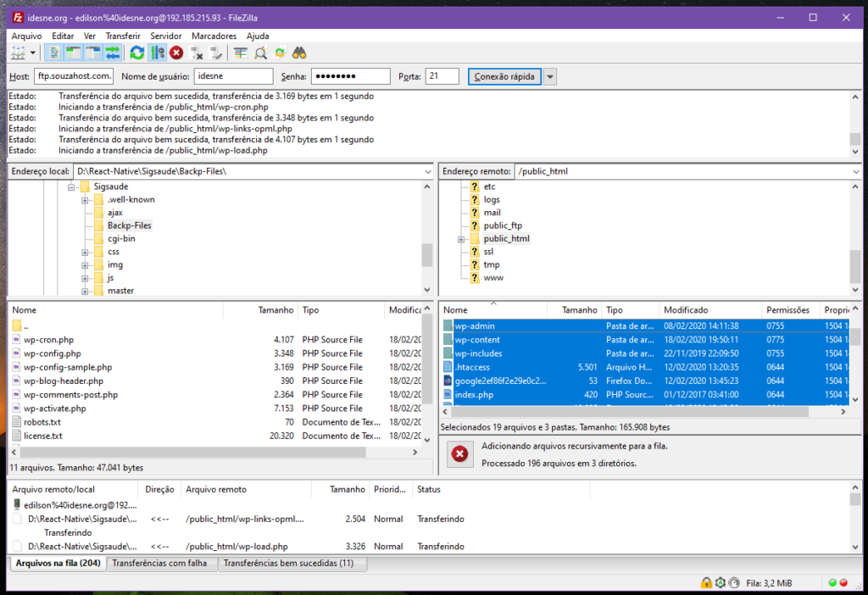Open the Site Manager dropdown arrow
The width and height of the screenshot is (868, 595).
pyautogui.click(x=33, y=53)
